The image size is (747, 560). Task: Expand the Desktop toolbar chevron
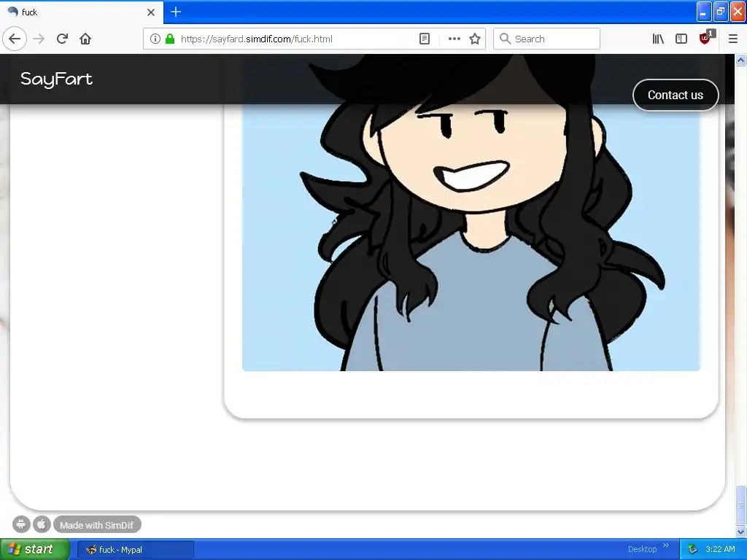666,545
